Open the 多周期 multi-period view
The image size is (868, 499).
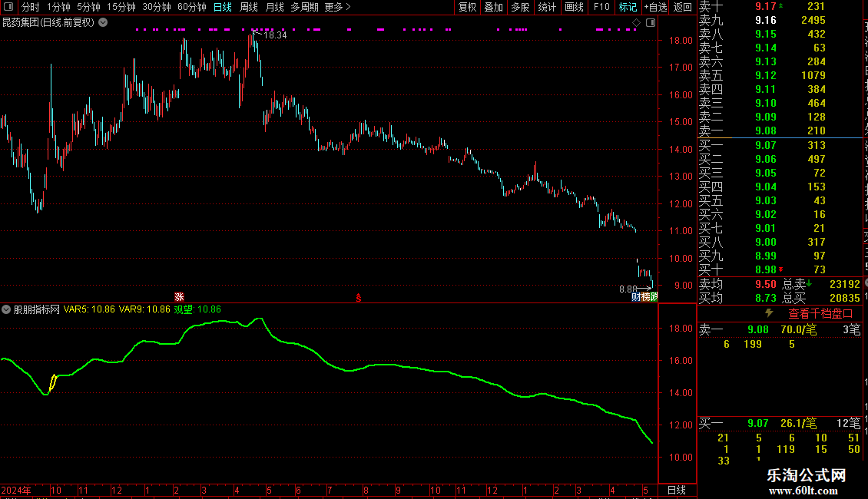click(304, 7)
